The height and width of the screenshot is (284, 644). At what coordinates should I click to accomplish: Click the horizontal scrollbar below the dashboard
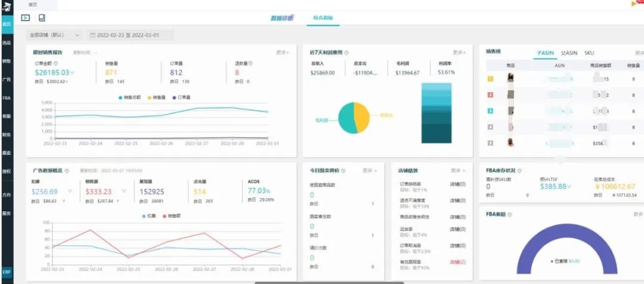[329, 283]
